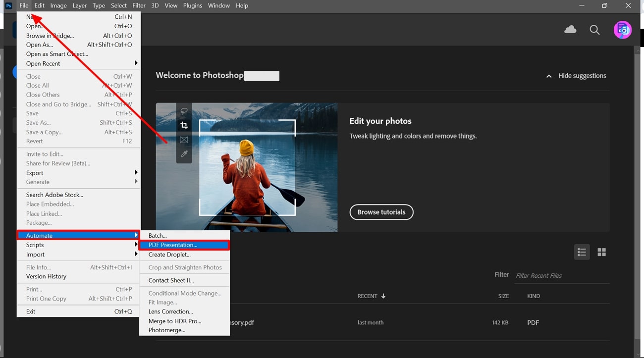Click the canoe tutorial thumbnail
The image size is (644, 358).
(x=247, y=167)
